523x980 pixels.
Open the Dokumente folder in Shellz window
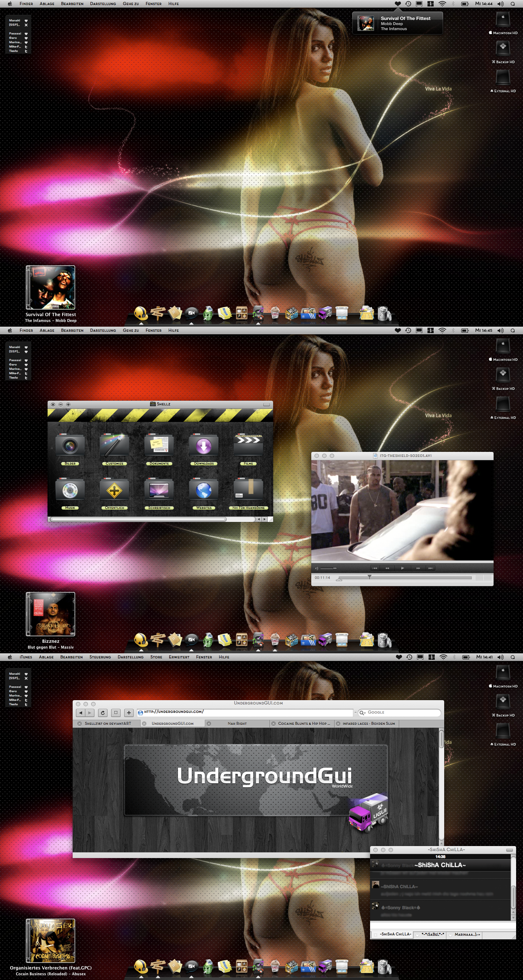[x=159, y=446]
